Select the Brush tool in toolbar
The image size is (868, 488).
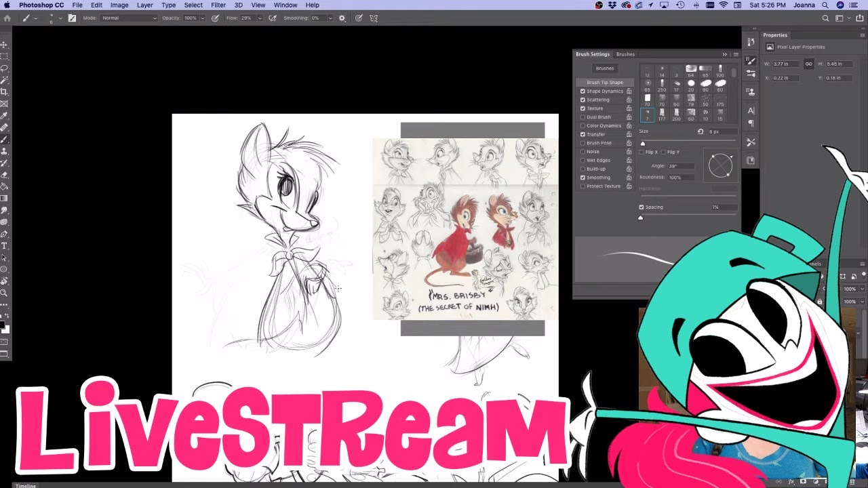tap(4, 139)
